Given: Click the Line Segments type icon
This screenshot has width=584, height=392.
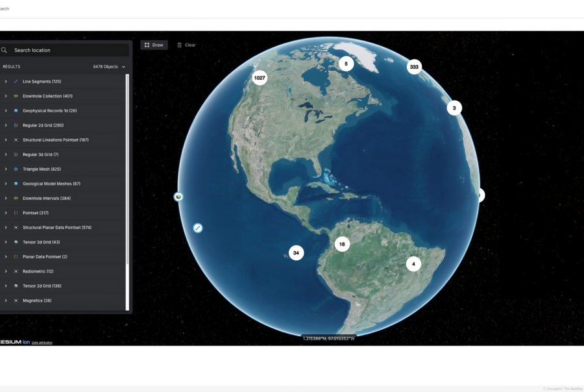Looking at the screenshot, I should [16, 82].
